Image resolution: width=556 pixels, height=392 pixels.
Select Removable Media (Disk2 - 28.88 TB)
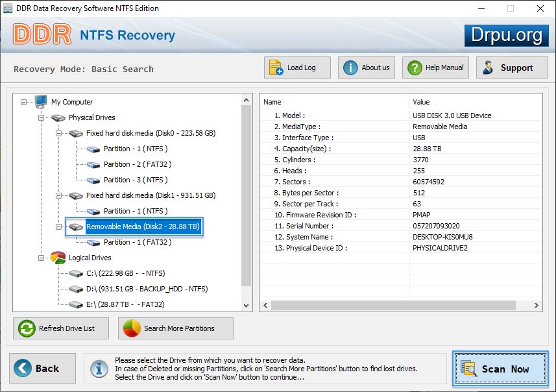pos(143,227)
